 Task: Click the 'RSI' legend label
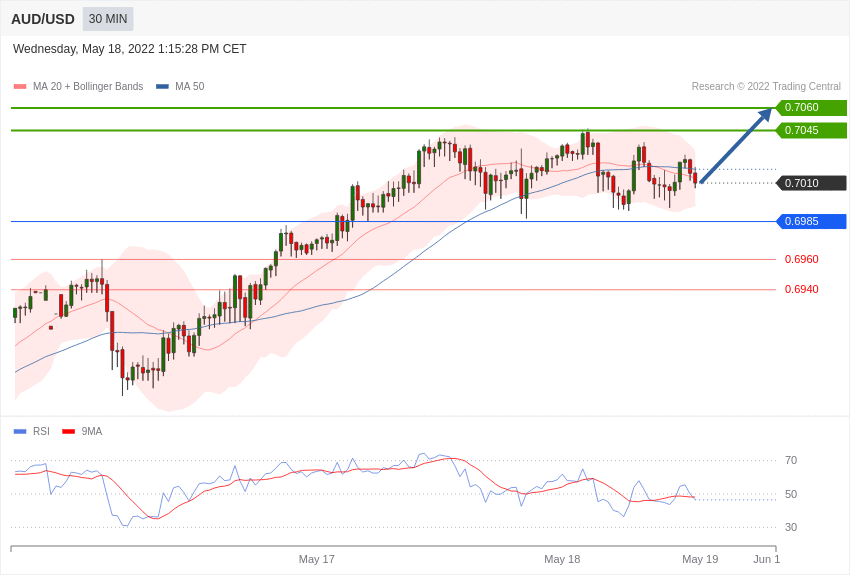[41, 431]
